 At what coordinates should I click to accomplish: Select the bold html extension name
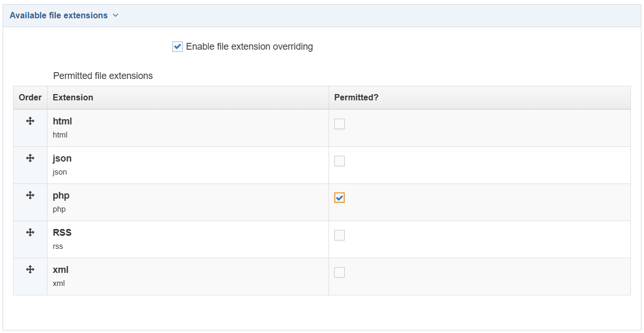click(62, 121)
